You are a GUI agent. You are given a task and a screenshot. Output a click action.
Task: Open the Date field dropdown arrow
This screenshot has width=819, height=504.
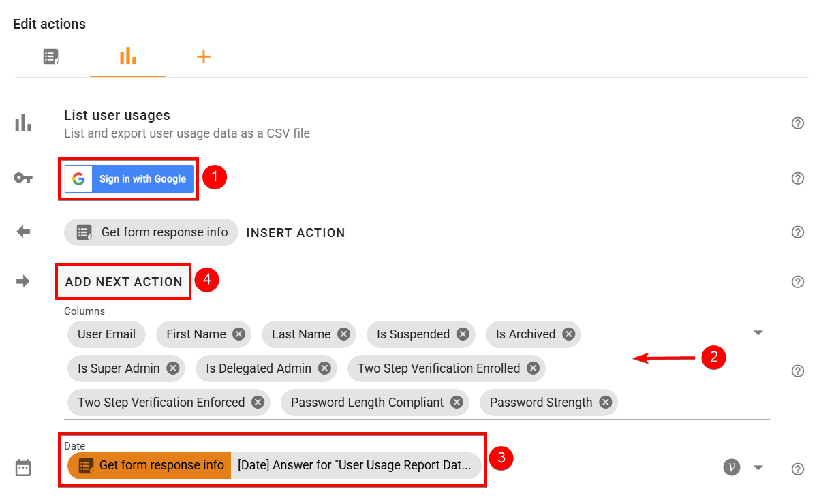[x=758, y=467]
